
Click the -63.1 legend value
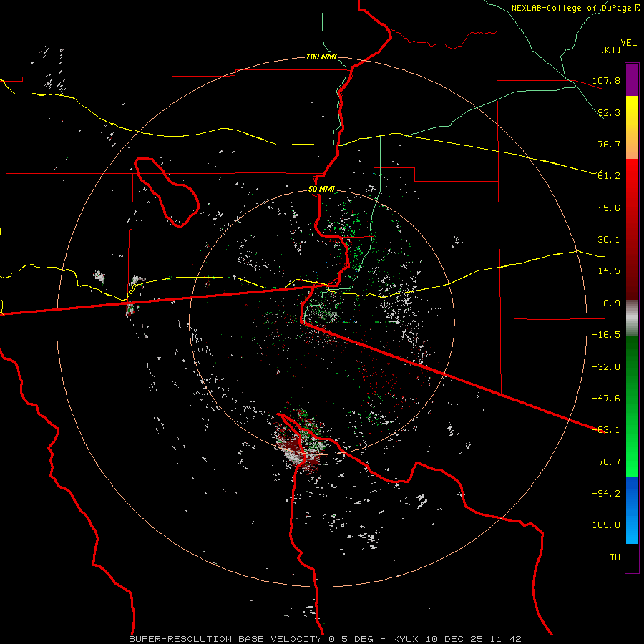pos(606,430)
